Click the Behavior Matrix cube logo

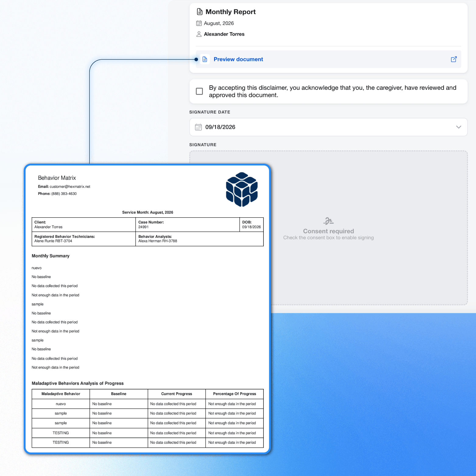242,189
